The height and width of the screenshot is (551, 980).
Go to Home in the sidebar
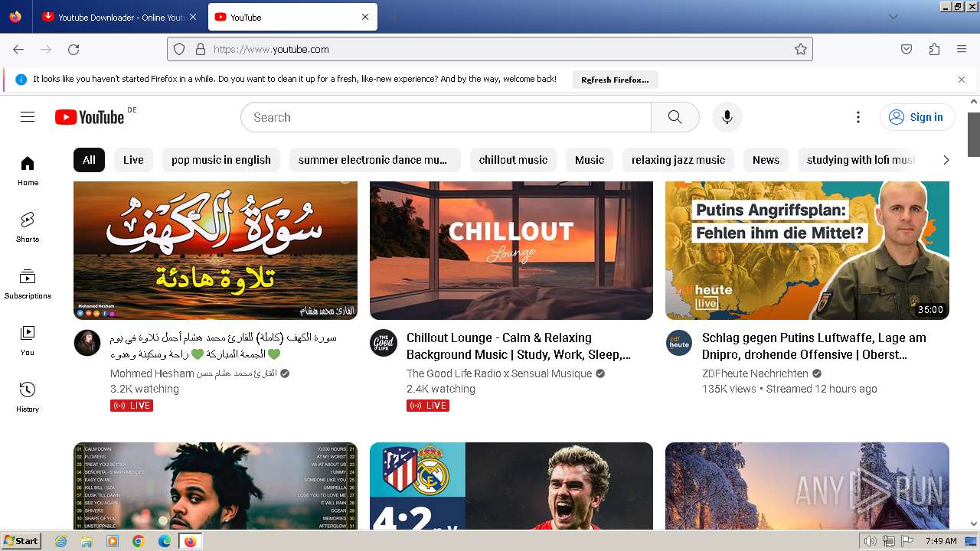pos(28,171)
